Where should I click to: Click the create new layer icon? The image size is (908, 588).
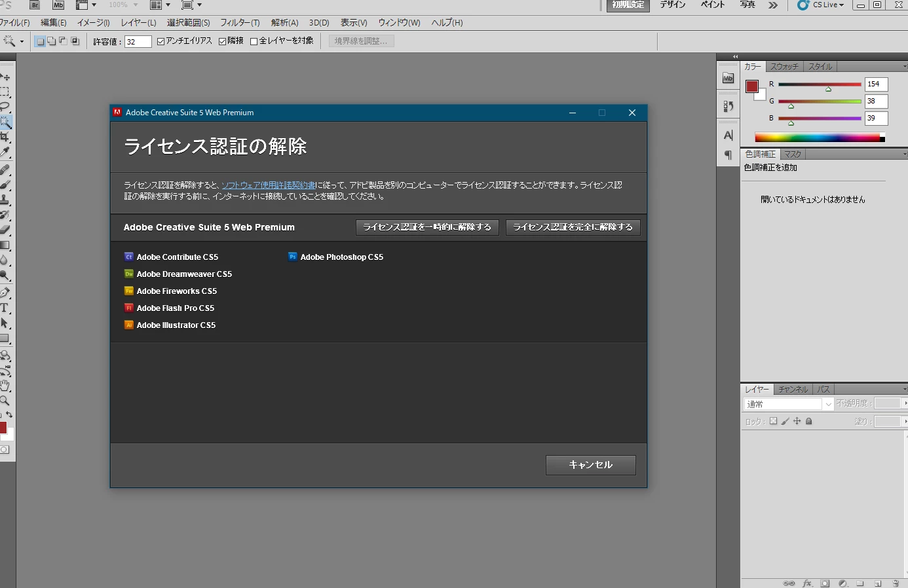pos(878,583)
